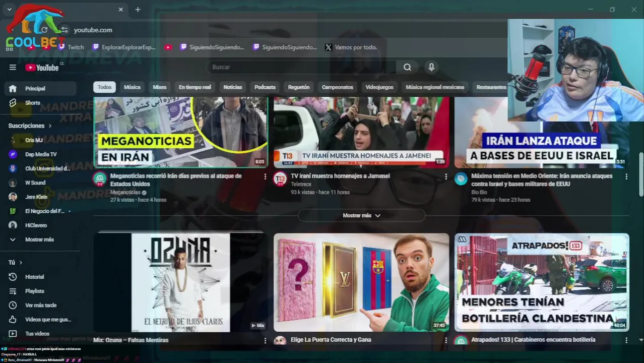Open options menu for TV iraní video
The image size is (644, 363).
click(445, 176)
